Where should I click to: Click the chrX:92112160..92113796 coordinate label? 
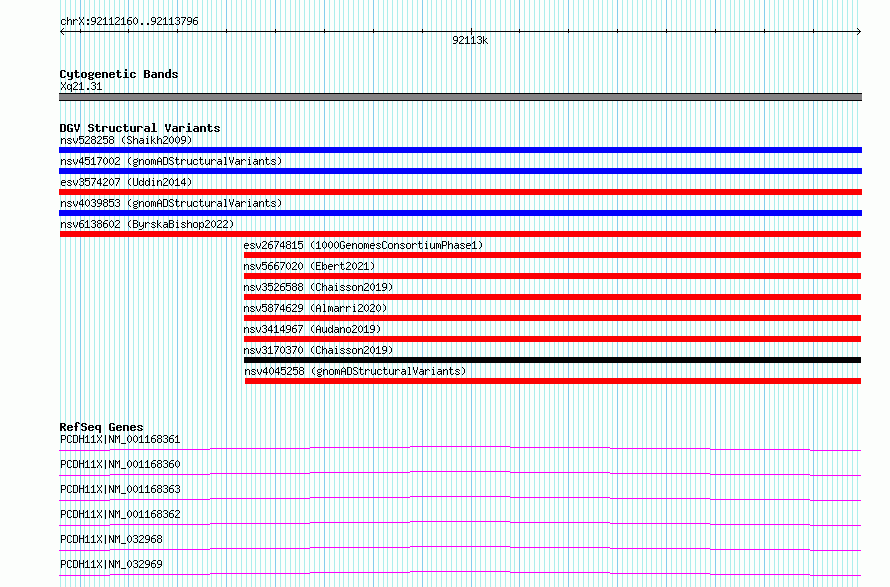click(129, 22)
